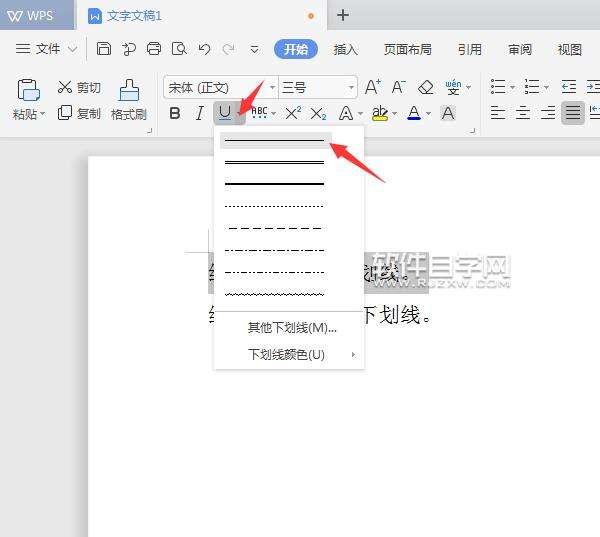Click the bullet list icon

coord(498,87)
